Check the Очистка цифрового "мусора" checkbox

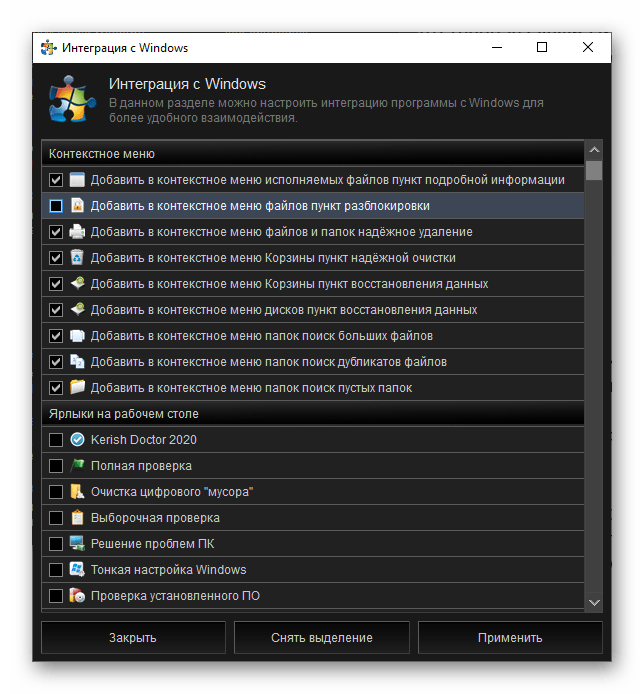56,492
